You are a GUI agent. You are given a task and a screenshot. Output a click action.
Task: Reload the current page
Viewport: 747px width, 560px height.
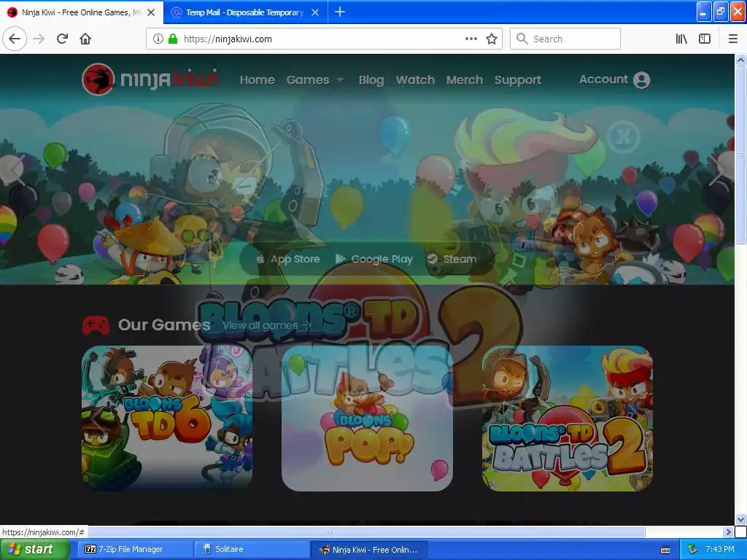[x=62, y=39]
